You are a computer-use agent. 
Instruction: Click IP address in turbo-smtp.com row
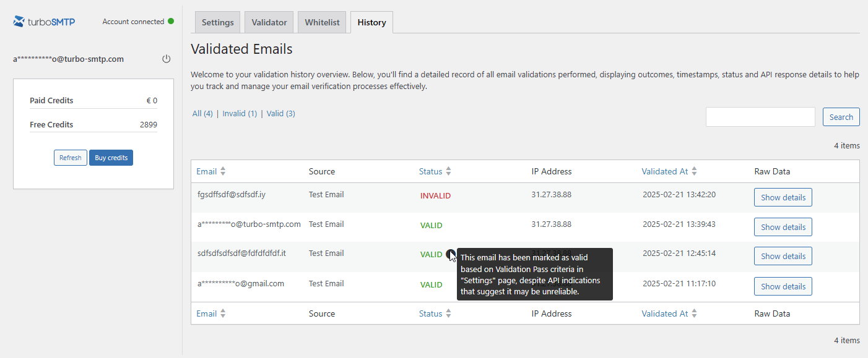551,224
